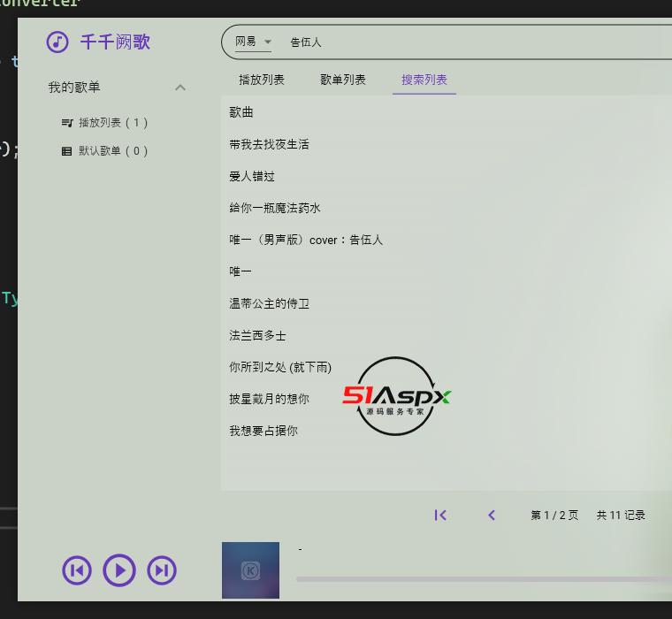Click the album cover thumbnail
The width and height of the screenshot is (672, 619).
[x=251, y=570]
